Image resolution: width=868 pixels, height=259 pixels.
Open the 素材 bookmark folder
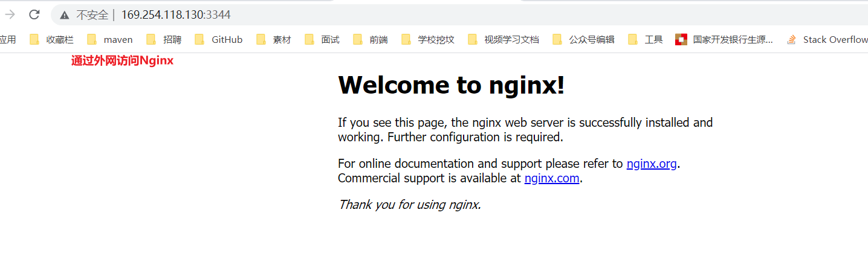pyautogui.click(x=274, y=40)
